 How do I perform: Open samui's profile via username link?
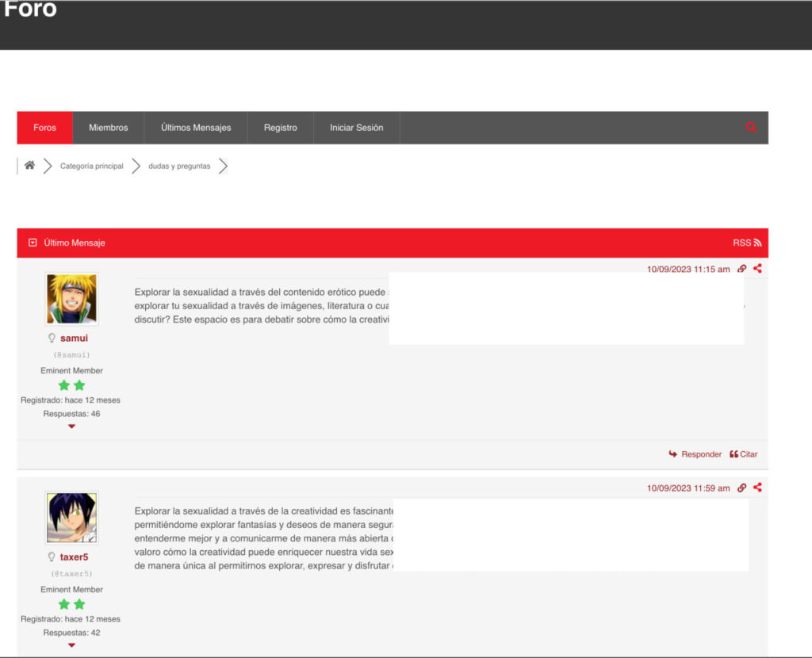(x=74, y=337)
